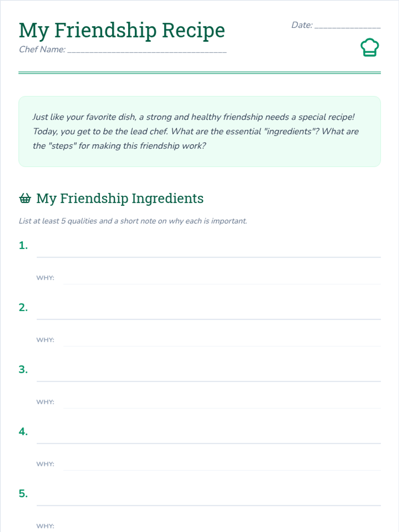This screenshot has width=399, height=532.
Task: Click the green intro instruction box
Action: click(199, 131)
